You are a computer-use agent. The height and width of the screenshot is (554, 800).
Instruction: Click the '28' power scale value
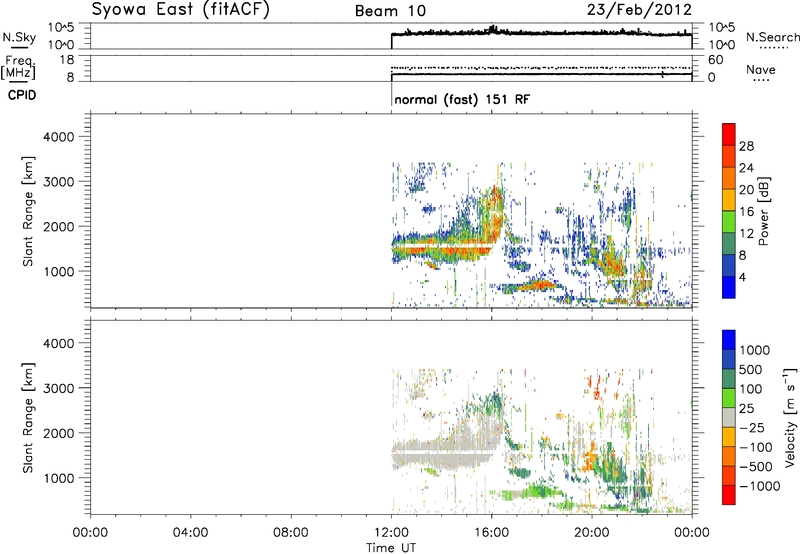(746, 146)
